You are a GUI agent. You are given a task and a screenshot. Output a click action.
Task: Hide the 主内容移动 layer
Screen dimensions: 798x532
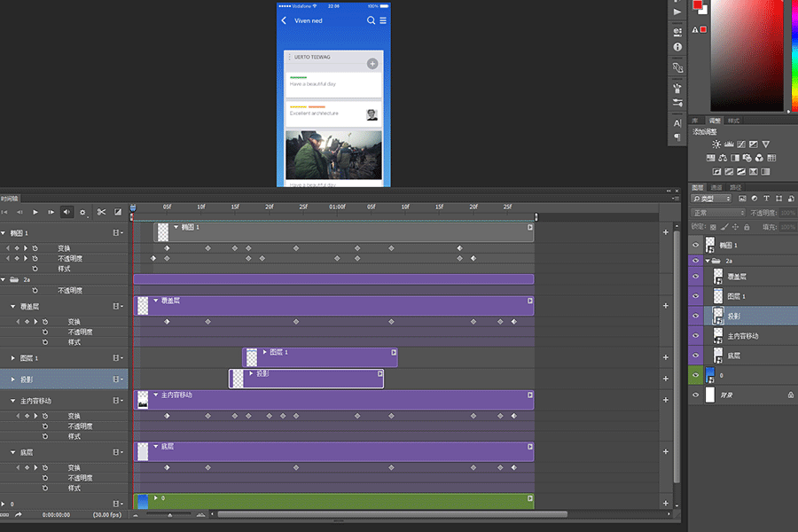(696, 335)
